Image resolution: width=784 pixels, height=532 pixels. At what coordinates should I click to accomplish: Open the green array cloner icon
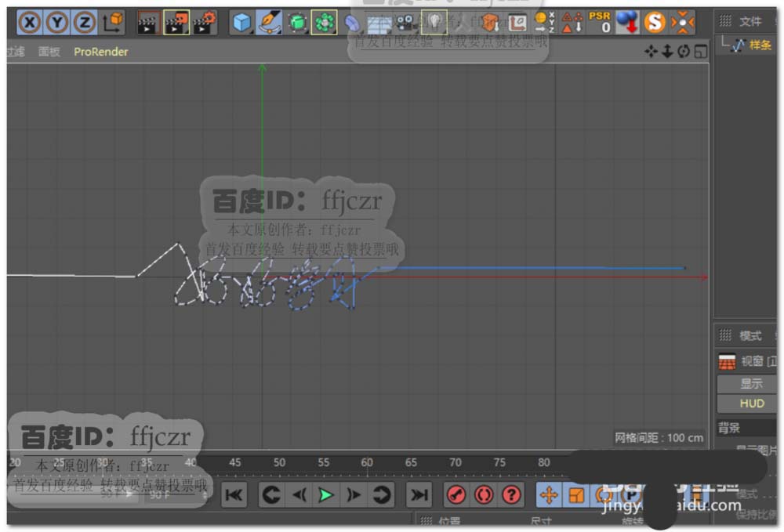point(324,23)
